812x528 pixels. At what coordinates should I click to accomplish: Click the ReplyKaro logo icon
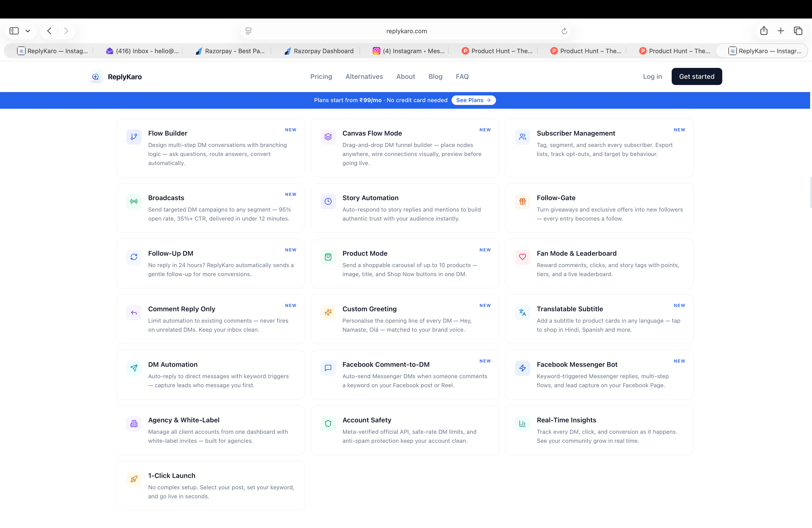[x=95, y=77]
